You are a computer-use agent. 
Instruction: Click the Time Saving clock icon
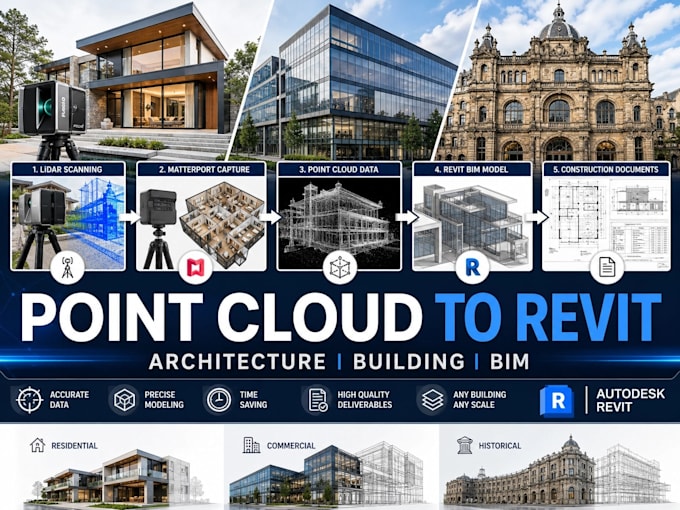pyautogui.click(x=219, y=399)
